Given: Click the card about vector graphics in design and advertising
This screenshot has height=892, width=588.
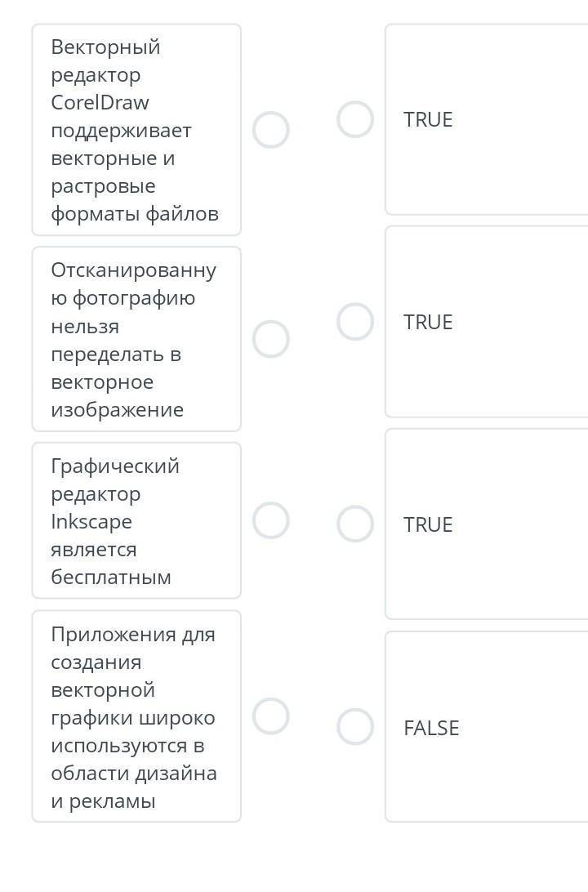Looking at the screenshot, I should click(x=136, y=716).
